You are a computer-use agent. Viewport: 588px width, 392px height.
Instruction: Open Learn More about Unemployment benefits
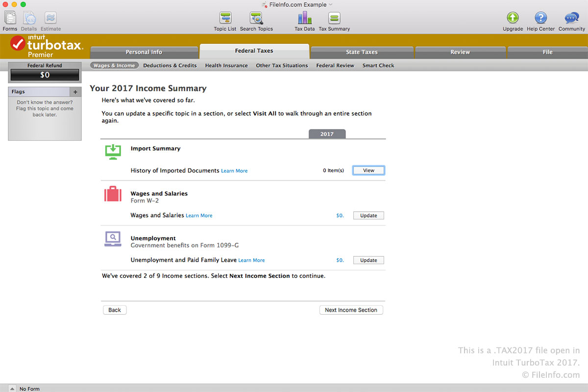(251, 260)
